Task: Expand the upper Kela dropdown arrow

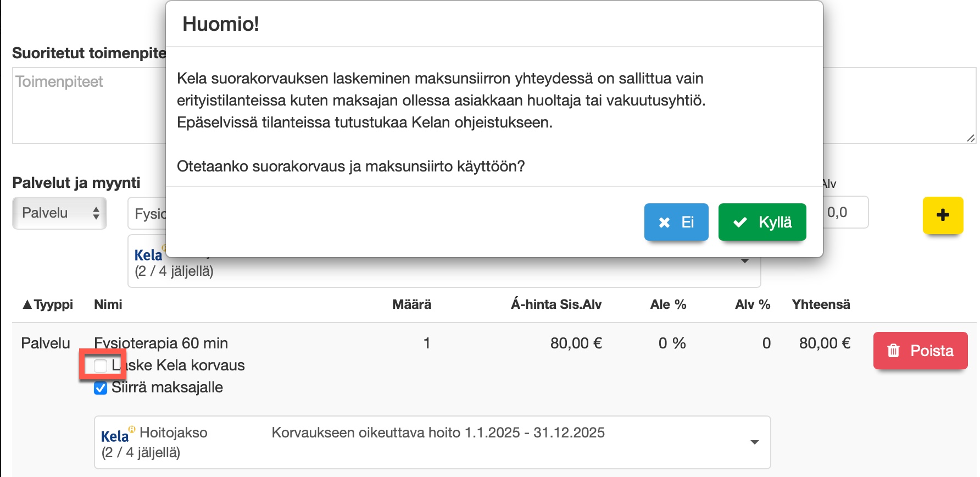Action: [x=745, y=261]
